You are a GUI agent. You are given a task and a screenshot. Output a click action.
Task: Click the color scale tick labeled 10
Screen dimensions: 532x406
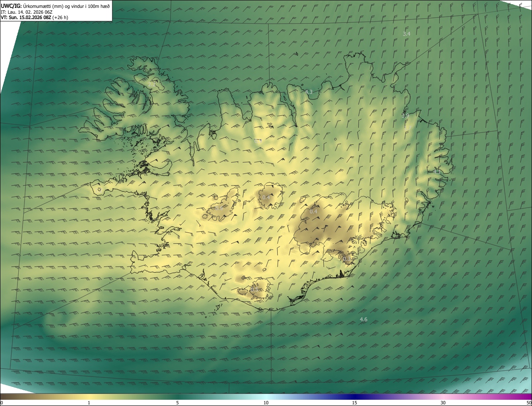[x=266, y=403]
